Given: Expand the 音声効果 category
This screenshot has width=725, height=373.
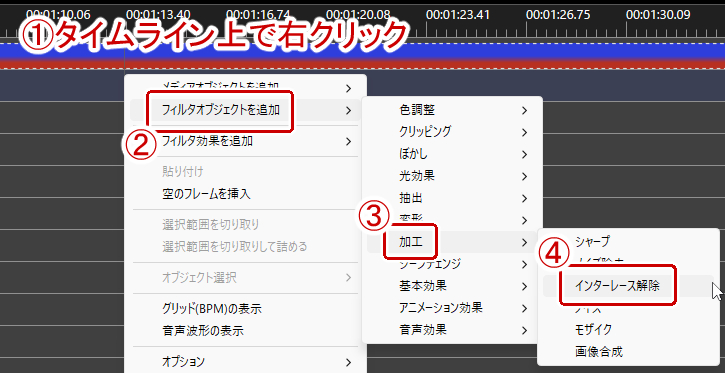Looking at the screenshot, I should click(x=452, y=330).
